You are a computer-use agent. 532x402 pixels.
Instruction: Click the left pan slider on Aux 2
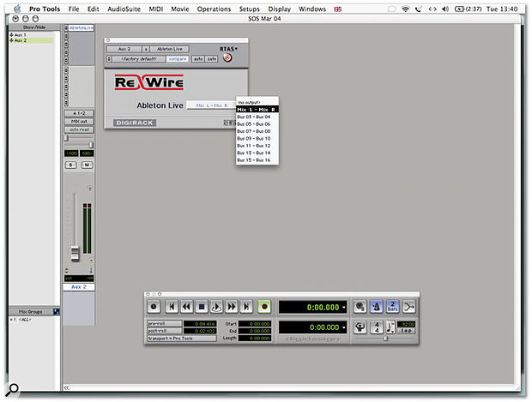(x=67, y=138)
